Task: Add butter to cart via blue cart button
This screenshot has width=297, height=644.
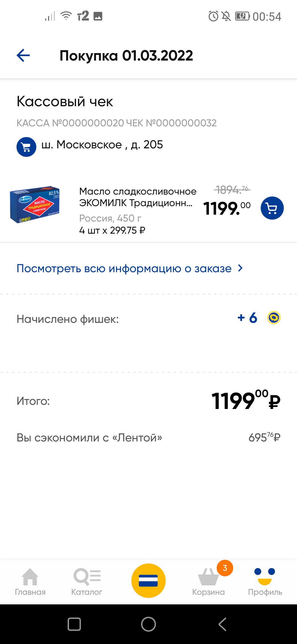Action: [x=272, y=208]
